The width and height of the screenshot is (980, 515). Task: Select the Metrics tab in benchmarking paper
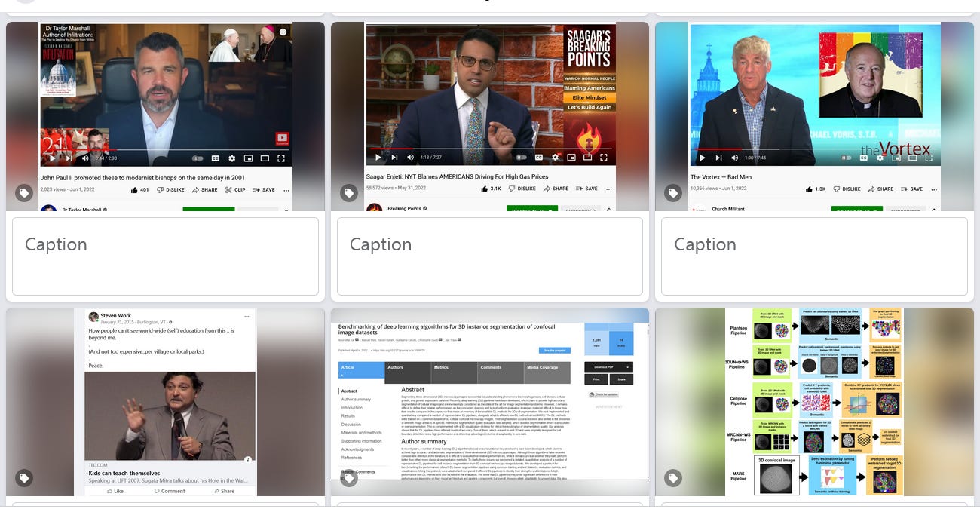455,371
